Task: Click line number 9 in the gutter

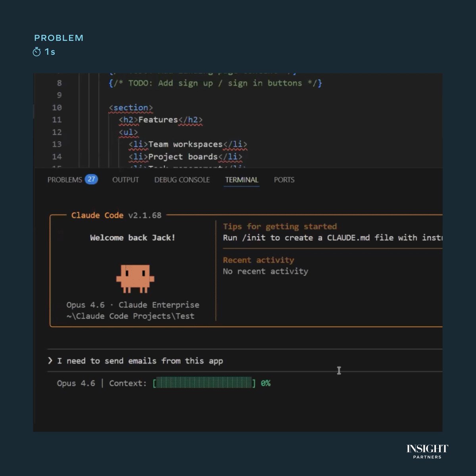Action: [x=59, y=95]
